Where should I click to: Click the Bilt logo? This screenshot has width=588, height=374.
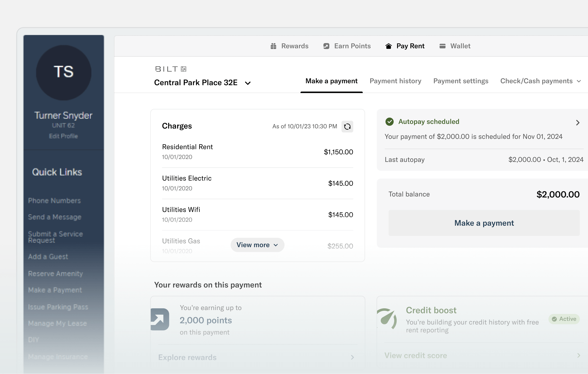(x=171, y=69)
